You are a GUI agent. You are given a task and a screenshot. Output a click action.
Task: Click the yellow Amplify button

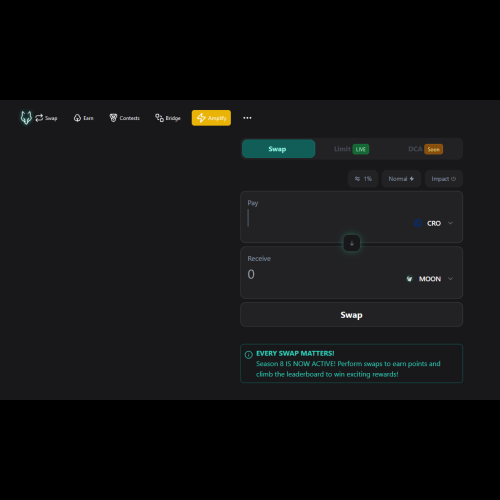point(211,118)
